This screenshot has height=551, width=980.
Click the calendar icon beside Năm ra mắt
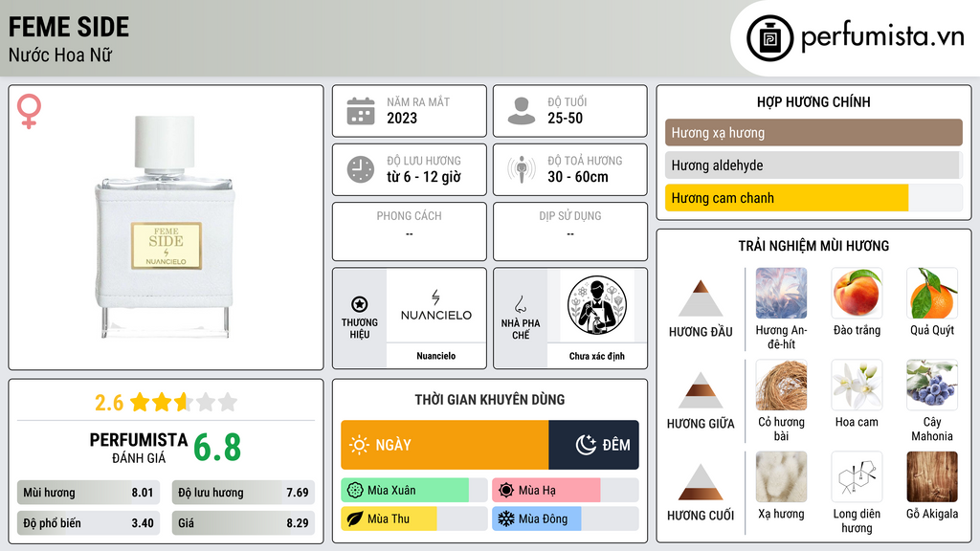coord(361,111)
